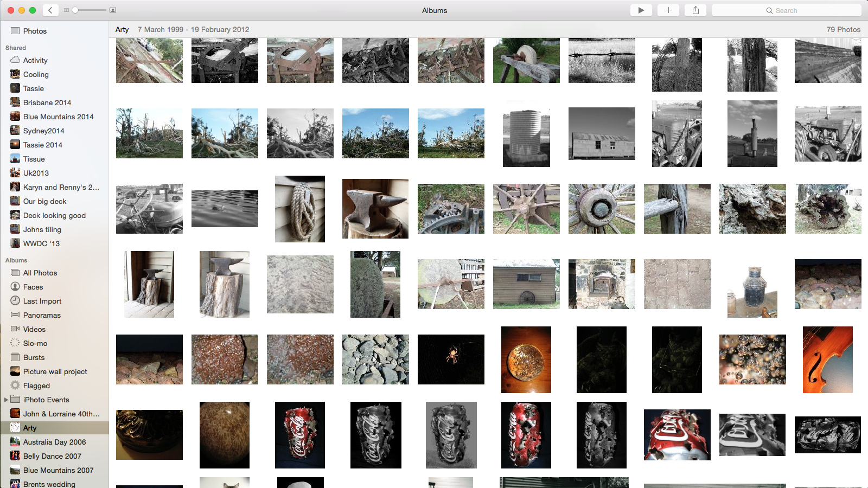Open the Videos album
This screenshot has width=868, height=488.
[x=34, y=329]
